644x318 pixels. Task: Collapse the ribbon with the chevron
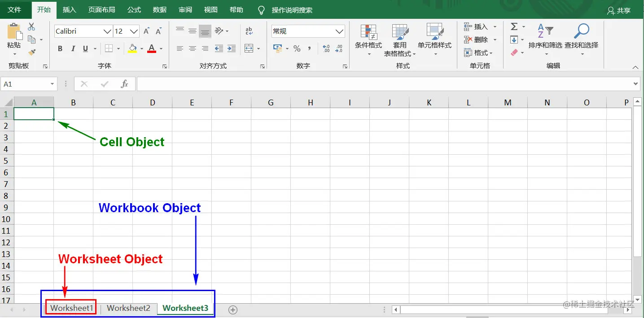pos(635,67)
